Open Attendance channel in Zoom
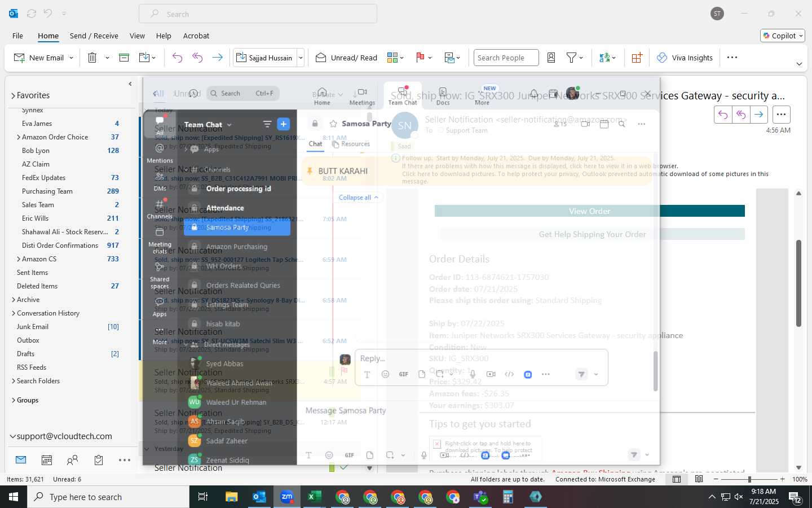The width and height of the screenshot is (812, 508). [x=225, y=208]
